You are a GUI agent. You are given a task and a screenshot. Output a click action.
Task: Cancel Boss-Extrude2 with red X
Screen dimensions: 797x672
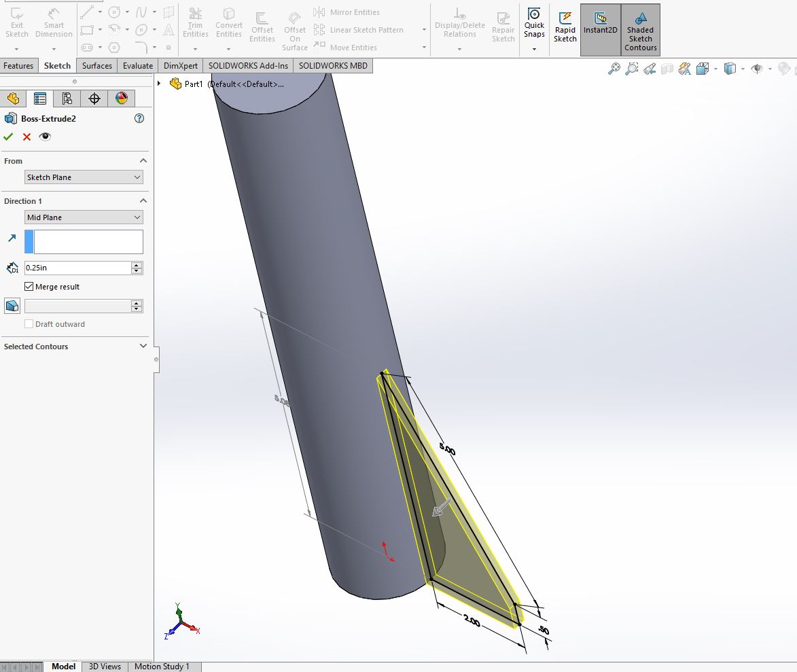click(26, 136)
